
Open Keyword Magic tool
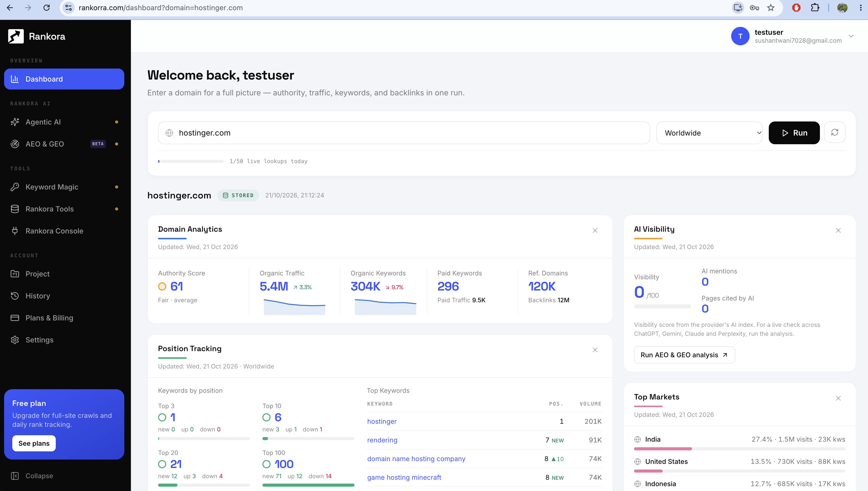coord(64,187)
